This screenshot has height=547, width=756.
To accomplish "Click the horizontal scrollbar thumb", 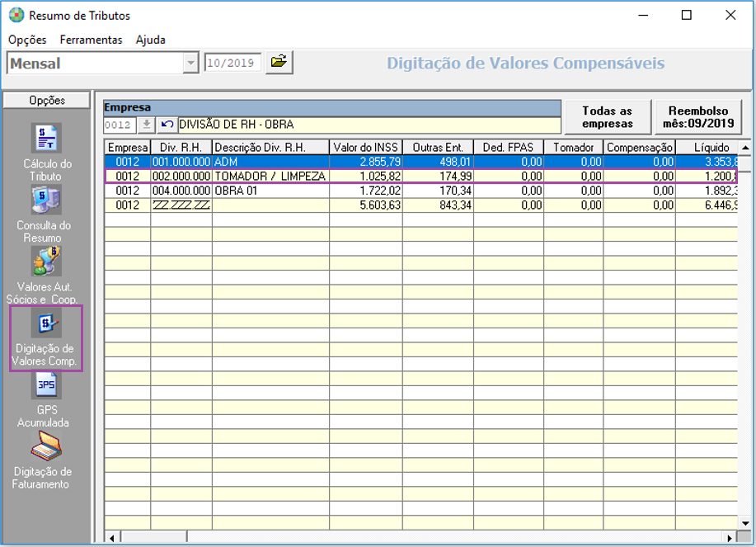I will pyautogui.click(x=153, y=537).
